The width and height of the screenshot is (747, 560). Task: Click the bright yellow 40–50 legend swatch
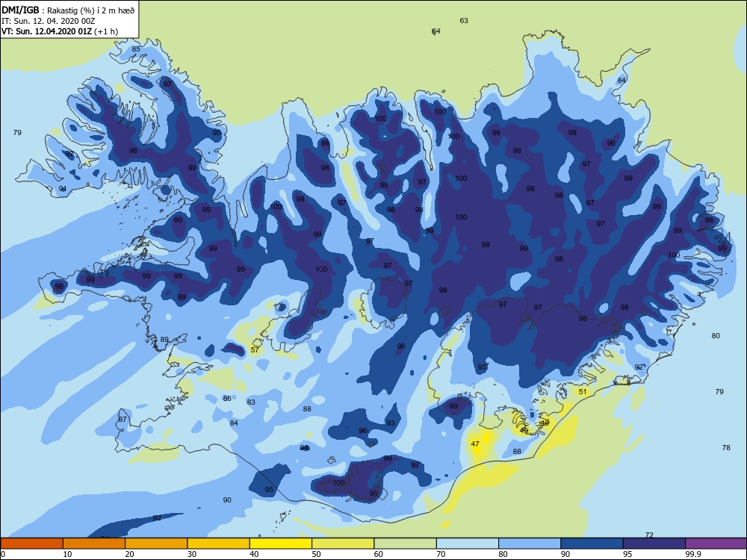tap(281, 544)
